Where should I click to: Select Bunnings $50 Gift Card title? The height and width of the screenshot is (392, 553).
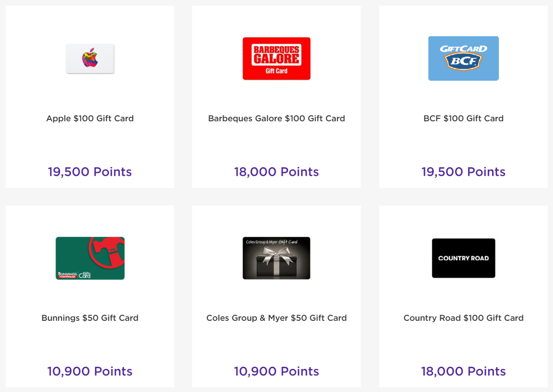pyautogui.click(x=90, y=318)
